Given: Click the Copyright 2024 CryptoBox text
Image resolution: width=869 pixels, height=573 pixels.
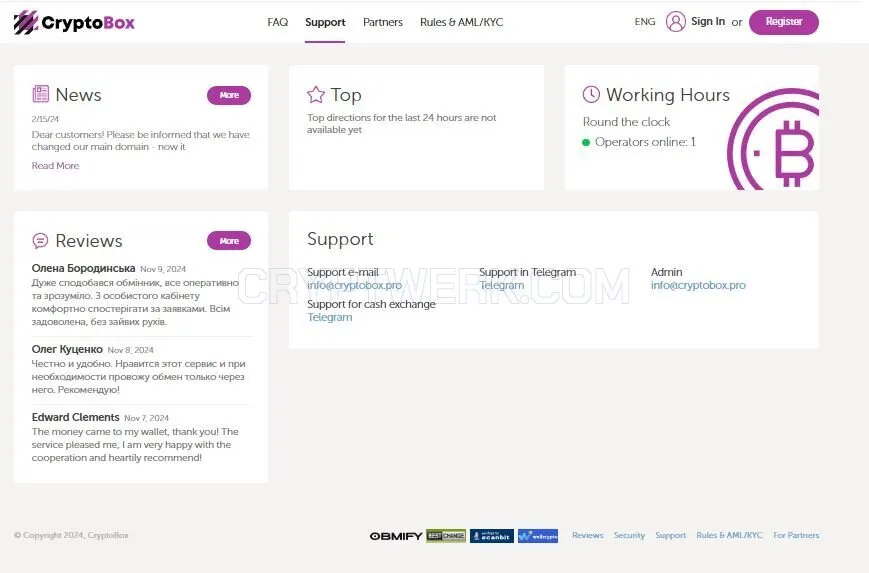Looking at the screenshot, I should 71,535.
